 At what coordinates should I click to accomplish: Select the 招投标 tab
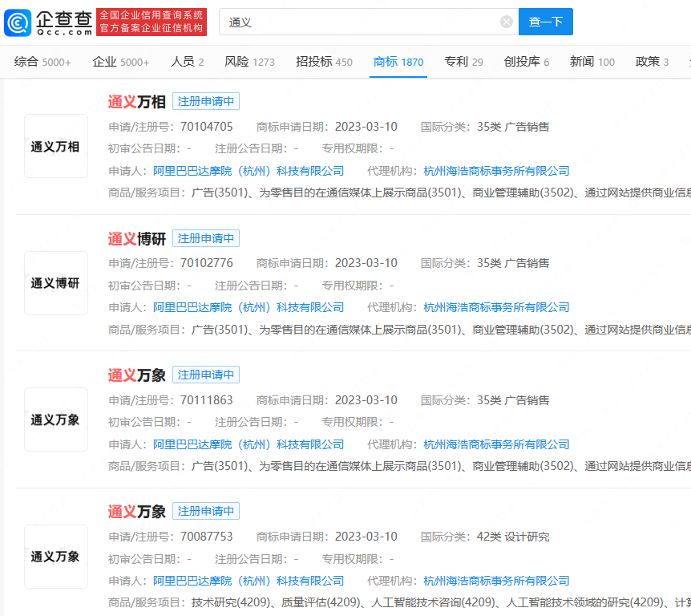click(324, 62)
